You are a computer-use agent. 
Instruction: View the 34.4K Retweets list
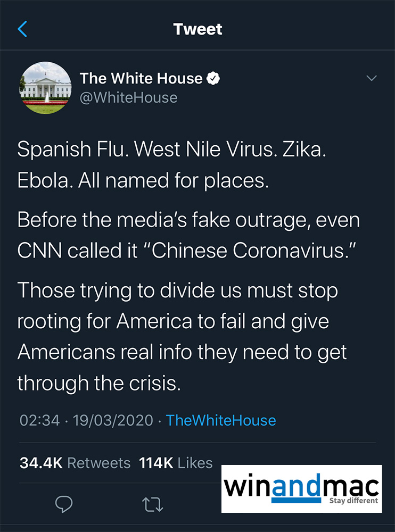point(75,463)
